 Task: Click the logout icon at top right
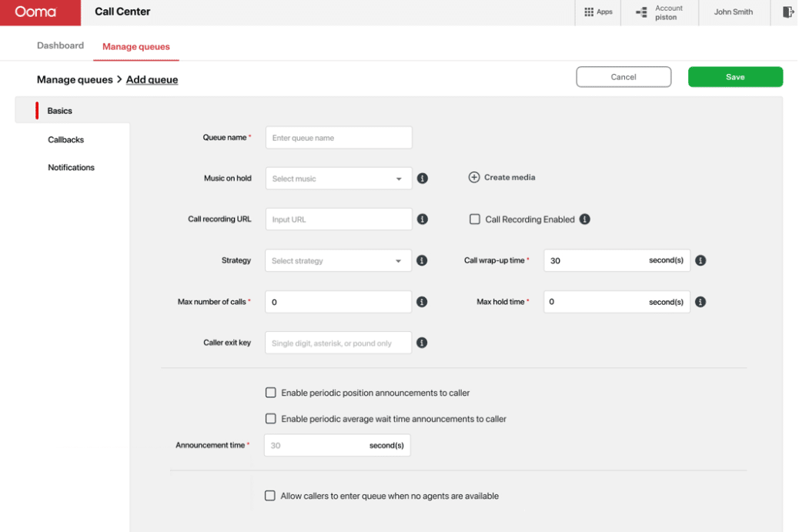[x=787, y=12]
